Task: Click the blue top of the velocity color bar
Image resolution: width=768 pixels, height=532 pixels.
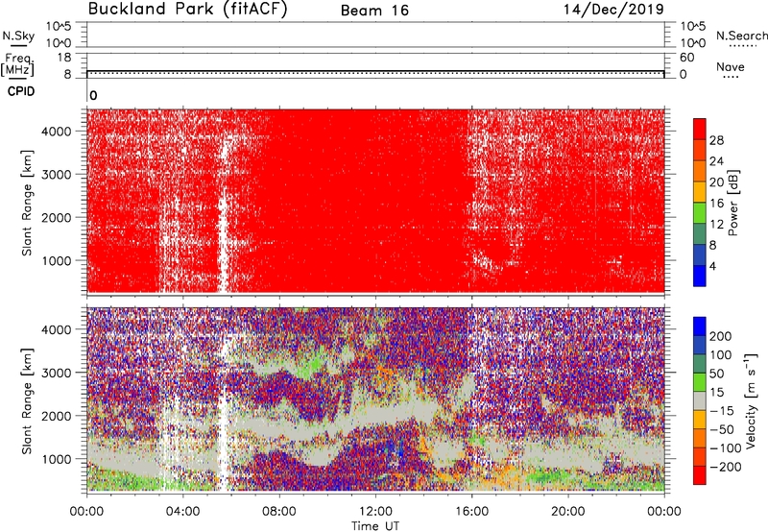Action: (700, 326)
